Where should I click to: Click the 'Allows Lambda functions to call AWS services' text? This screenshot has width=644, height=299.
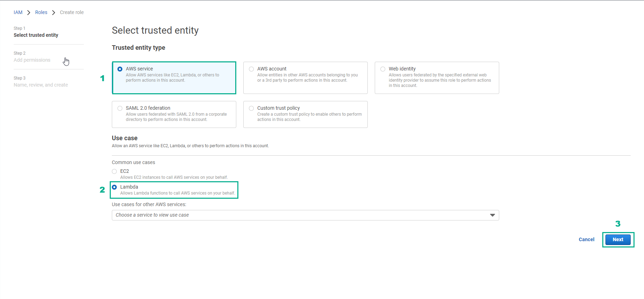(178, 193)
